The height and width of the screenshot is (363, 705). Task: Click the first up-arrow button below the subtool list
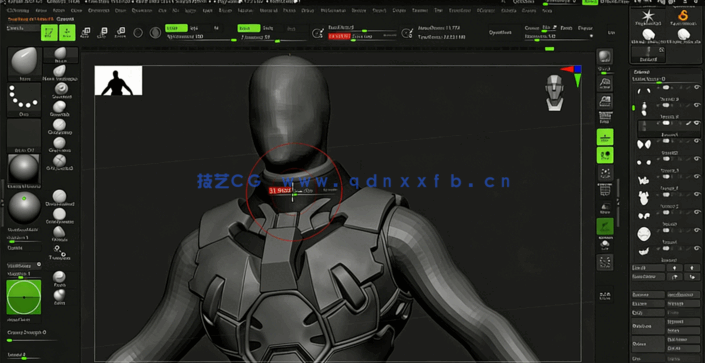674,268
